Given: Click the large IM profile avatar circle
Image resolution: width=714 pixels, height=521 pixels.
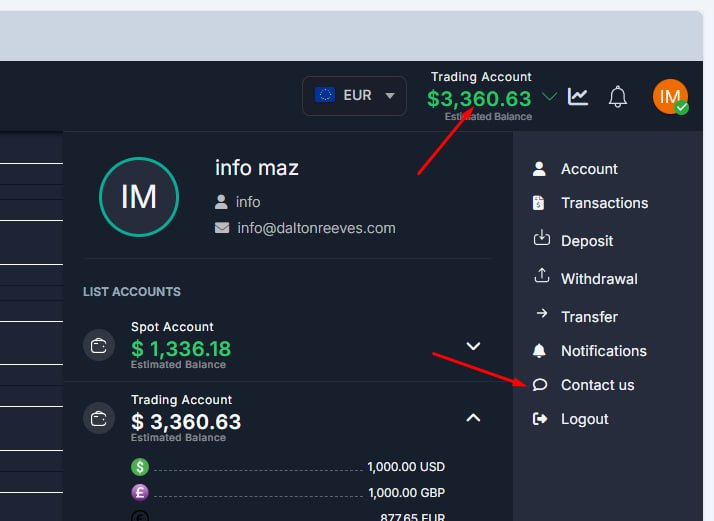Looking at the screenshot, I should [x=139, y=197].
